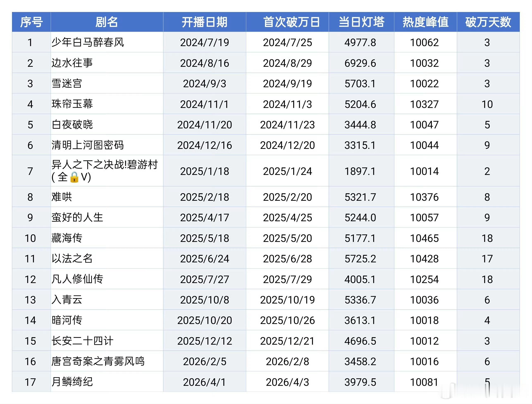The image size is (532, 404).
Task: Click the start date 2025/10/8
Action: (x=205, y=300)
